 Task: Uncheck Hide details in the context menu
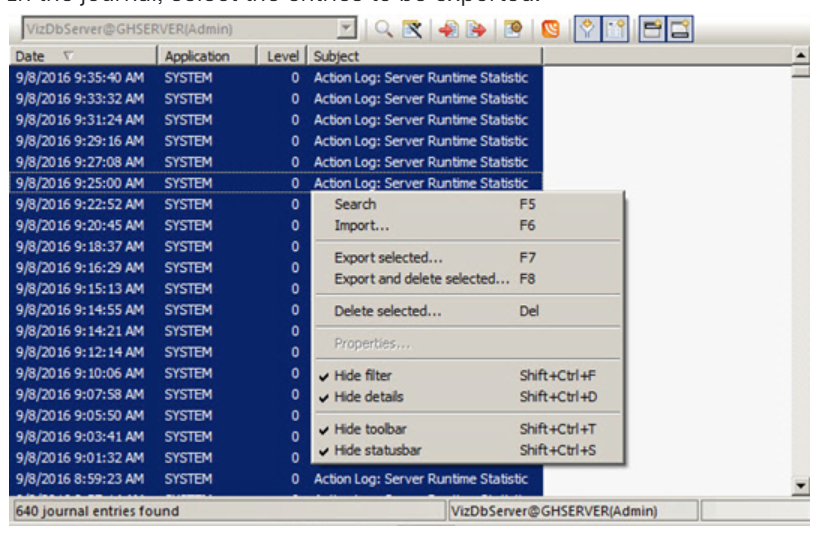tap(468, 397)
